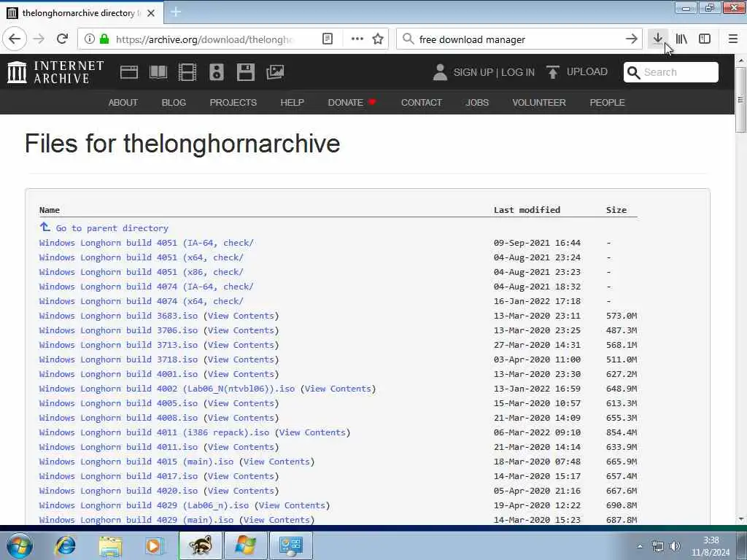
Task: Click the green padlock secure connection icon
Action: [x=104, y=39]
